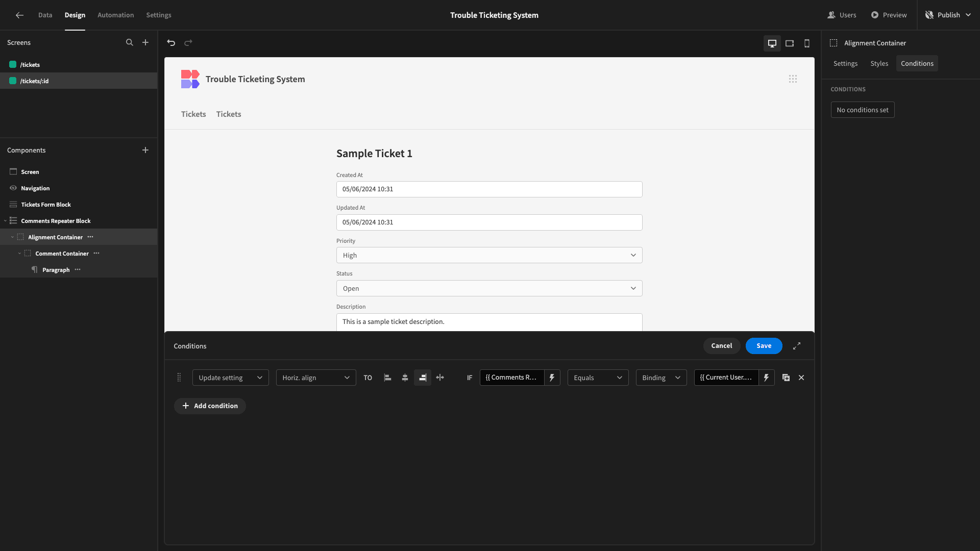
Task: Search screens with magnifier icon
Action: [130, 43]
